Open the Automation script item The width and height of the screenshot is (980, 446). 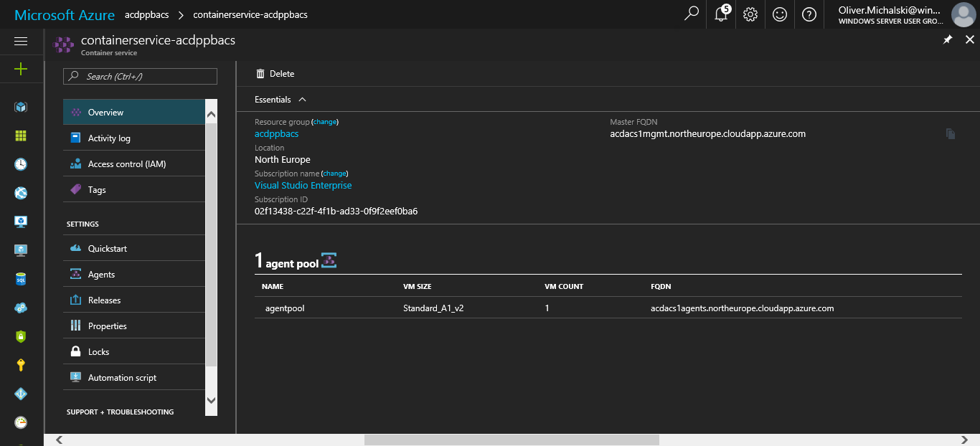(134, 377)
